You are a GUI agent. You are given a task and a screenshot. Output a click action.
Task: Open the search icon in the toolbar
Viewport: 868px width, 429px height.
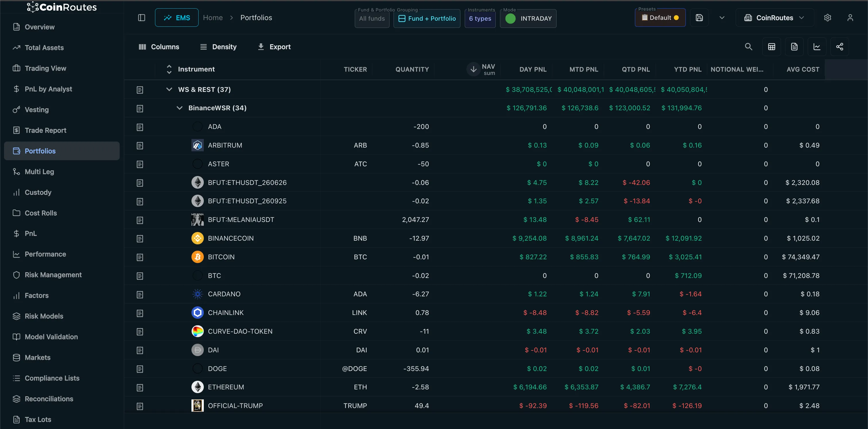(748, 47)
